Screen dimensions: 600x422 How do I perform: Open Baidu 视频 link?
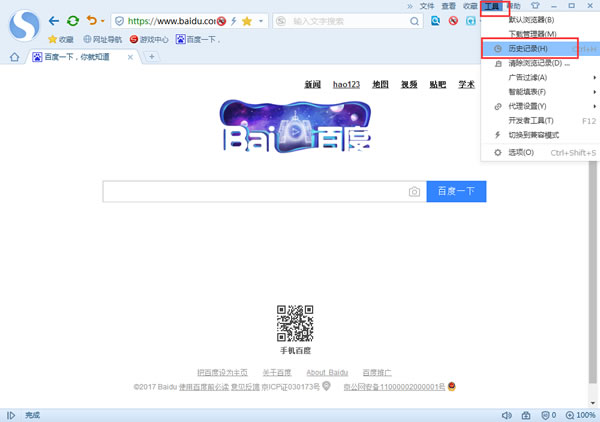point(409,85)
